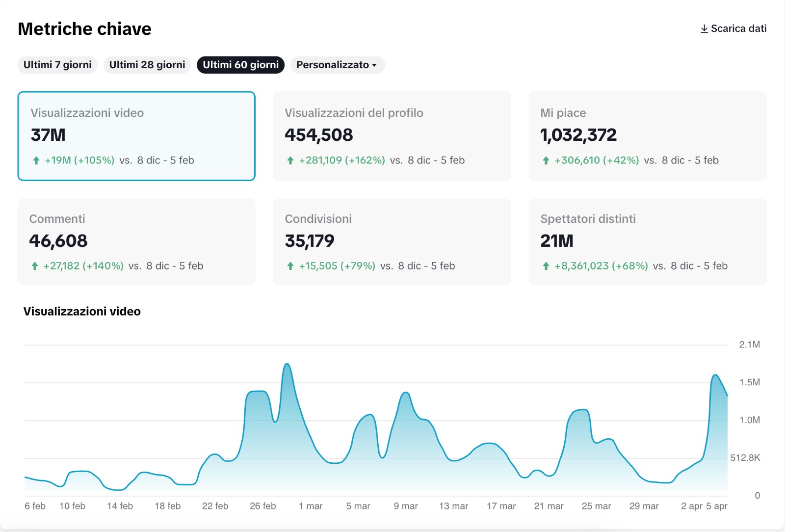The height and width of the screenshot is (532, 785).
Task: Select the Ultimi 60 giorni filter
Action: pyautogui.click(x=240, y=65)
